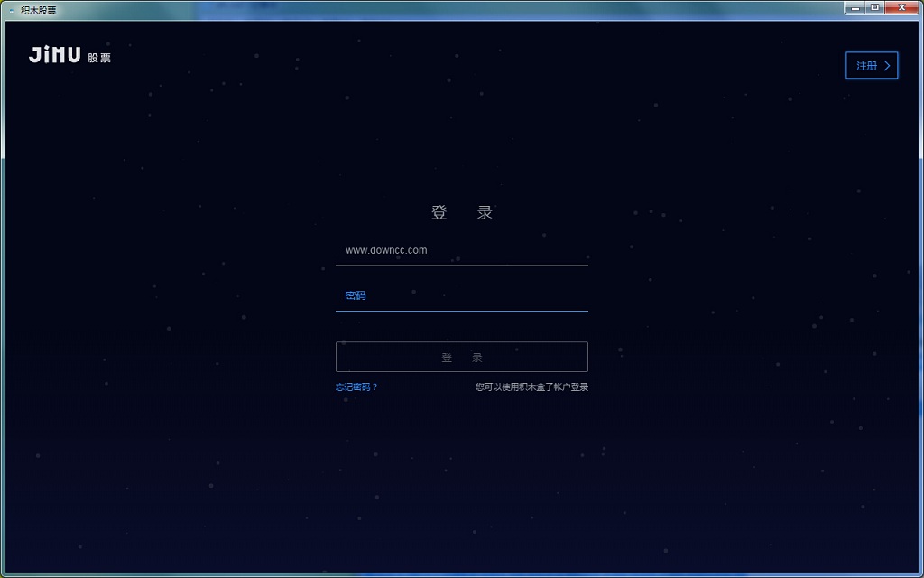Viewport: 924px width, 578px height.
Task: Click the question mark after 忘记密码
Action: (377, 387)
